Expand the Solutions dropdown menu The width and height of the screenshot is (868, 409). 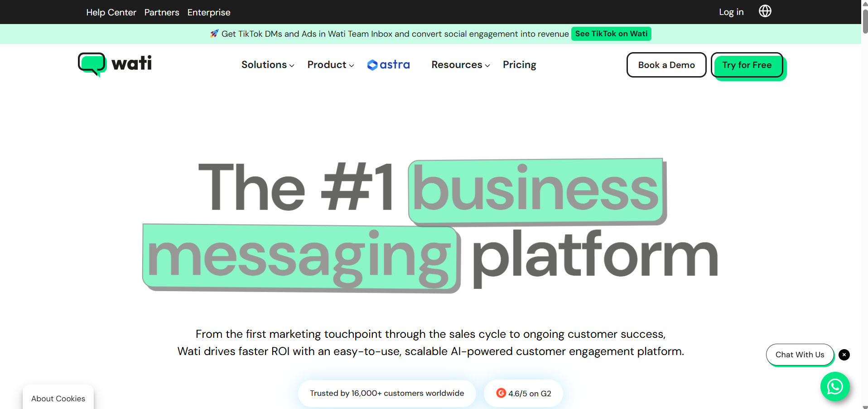(x=268, y=65)
